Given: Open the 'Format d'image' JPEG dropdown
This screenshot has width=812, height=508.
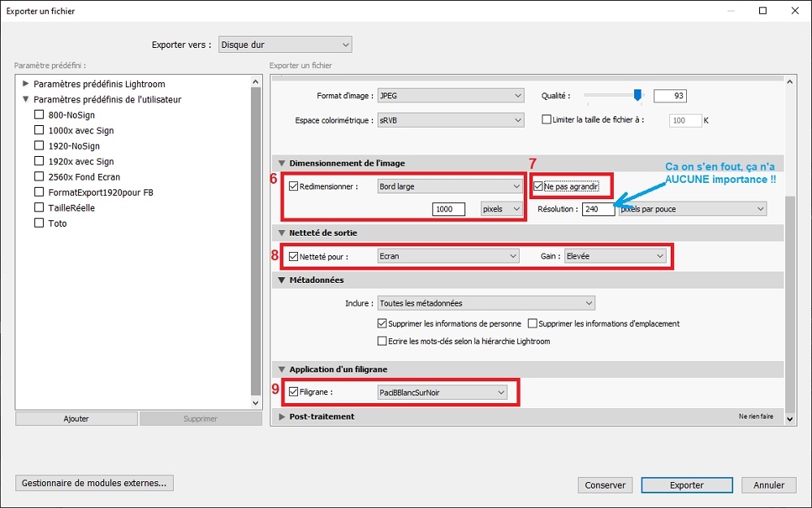Looking at the screenshot, I should 451,95.
